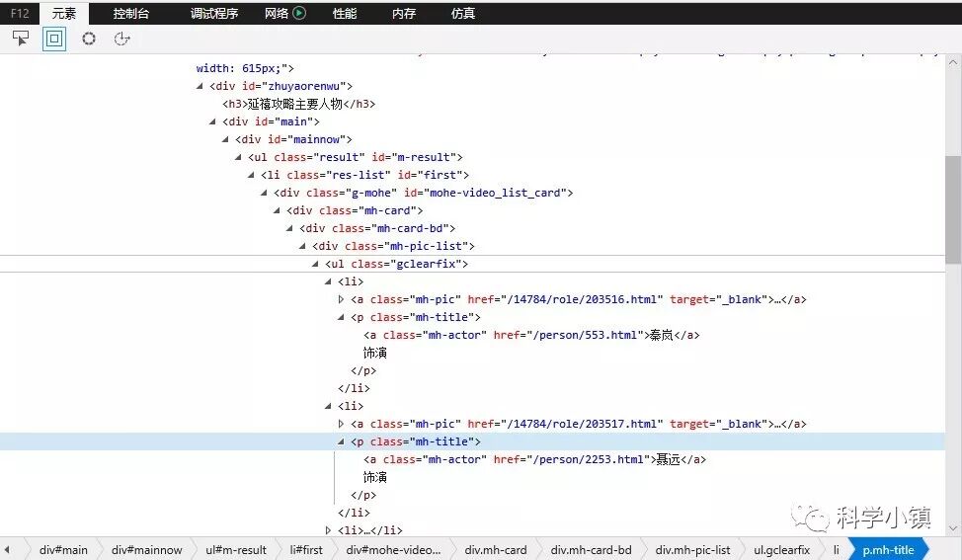Toggle the DOM element highlighting box icon

(x=54, y=39)
